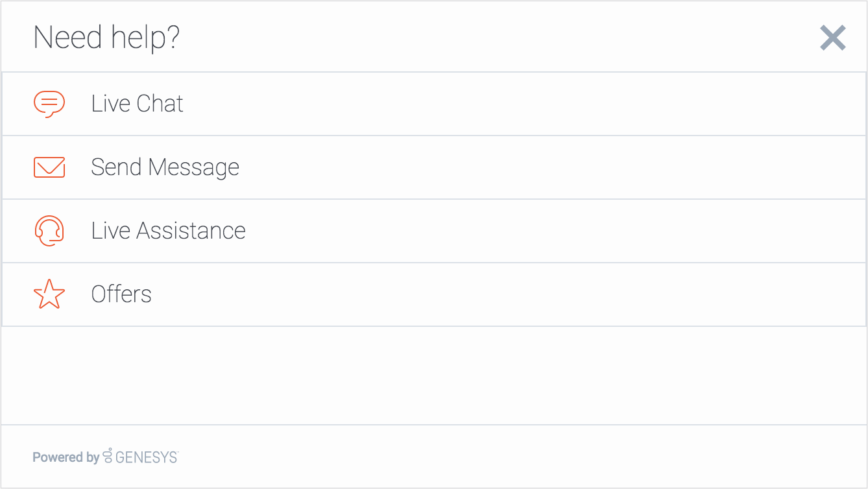Viewport: 868px width, 489px height.
Task: Click the word "Message" in Send Message
Action: (x=193, y=167)
